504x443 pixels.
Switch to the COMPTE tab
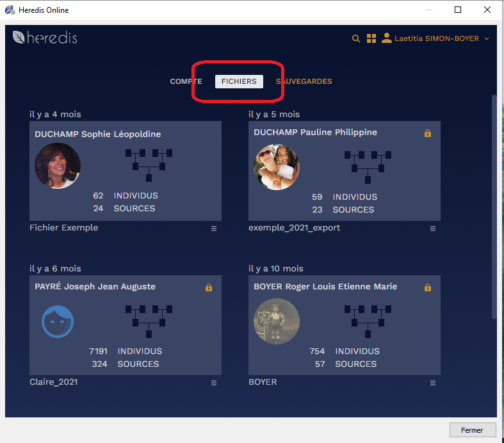click(186, 81)
